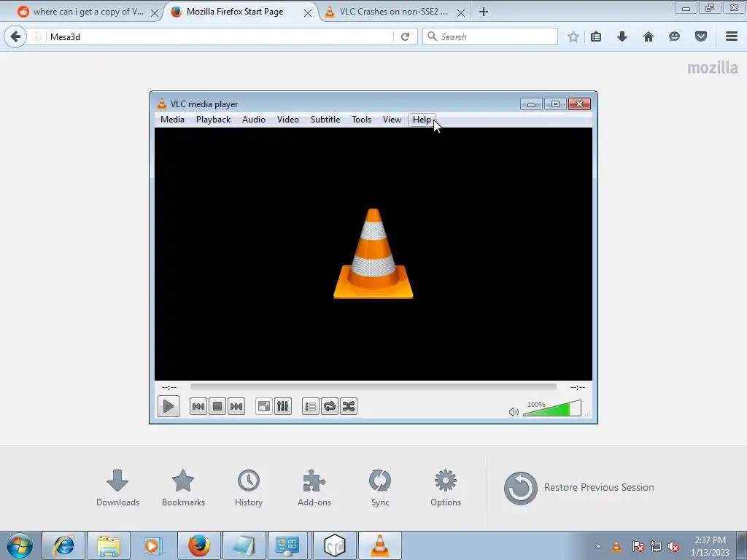Open VLC View menu
Screen dimensions: 747x560
392,120
